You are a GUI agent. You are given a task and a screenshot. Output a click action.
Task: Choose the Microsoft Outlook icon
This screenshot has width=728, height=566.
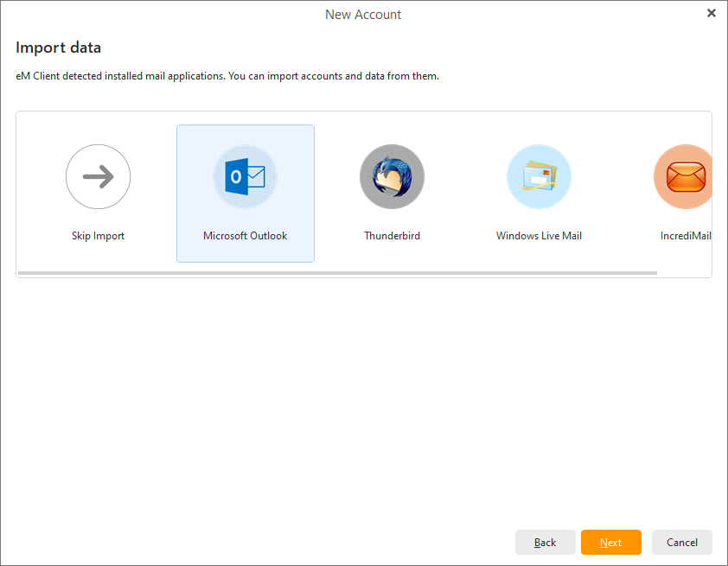coord(246,177)
